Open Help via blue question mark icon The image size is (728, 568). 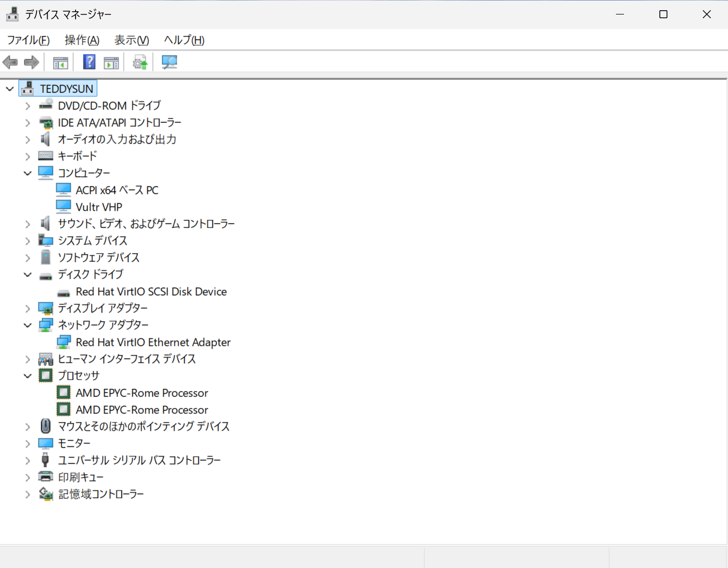[90, 62]
